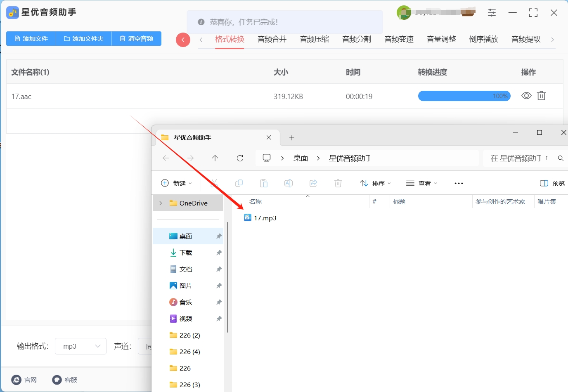The image size is (568, 392).
Task: Select the 17.mp3 file
Action: tap(260, 218)
